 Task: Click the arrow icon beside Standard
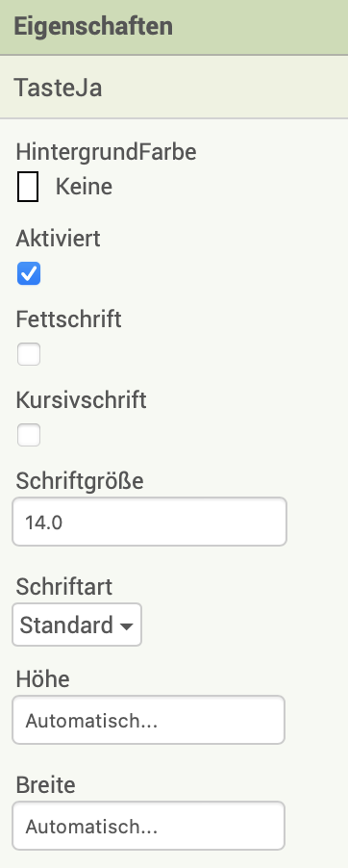(x=126, y=626)
